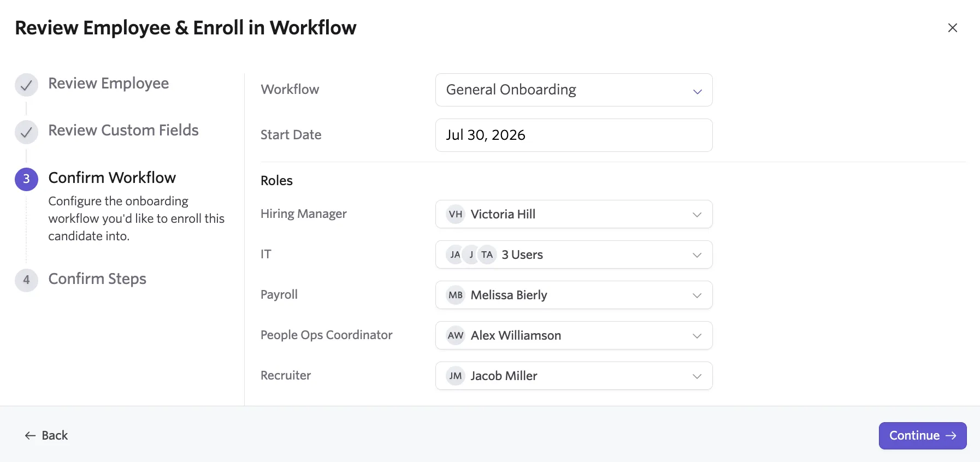Click the checkmark icon beside Review Custom Fields
This screenshot has height=462, width=980.
click(x=26, y=132)
